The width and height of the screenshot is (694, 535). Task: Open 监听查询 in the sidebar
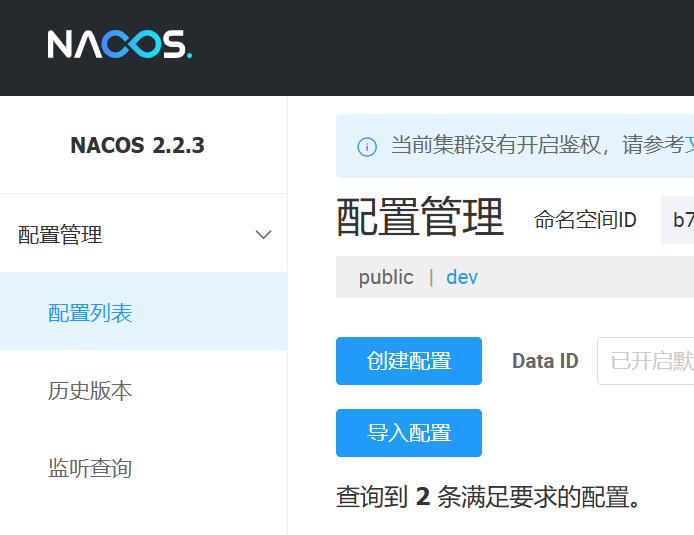pos(143,468)
